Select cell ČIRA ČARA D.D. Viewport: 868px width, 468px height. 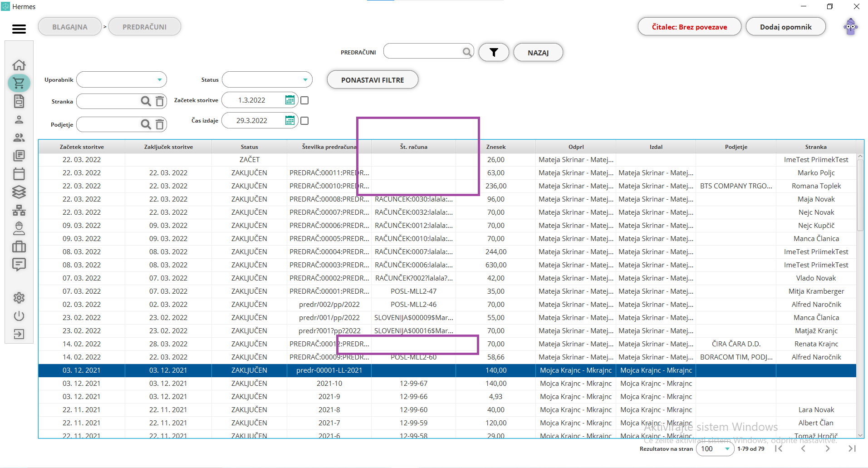736,344
